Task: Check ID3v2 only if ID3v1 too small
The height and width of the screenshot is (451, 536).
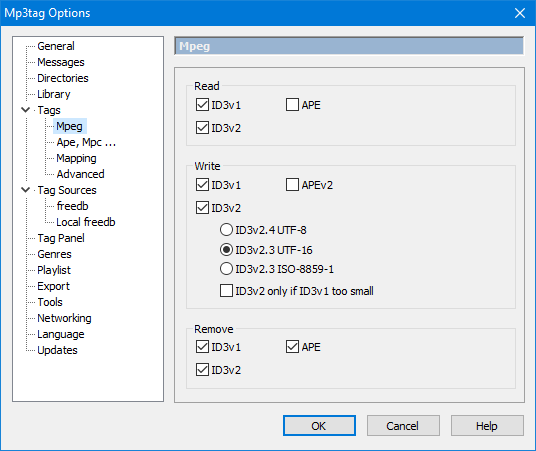Action: 226,291
